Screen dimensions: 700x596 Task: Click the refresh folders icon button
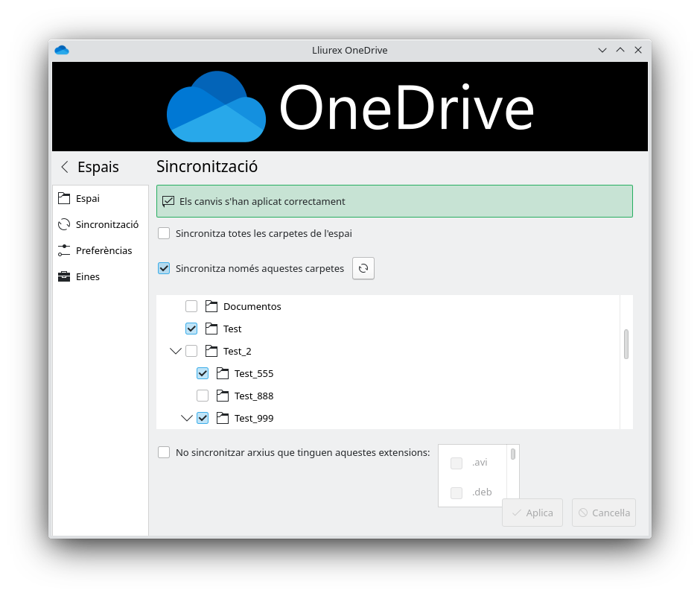[x=363, y=268]
